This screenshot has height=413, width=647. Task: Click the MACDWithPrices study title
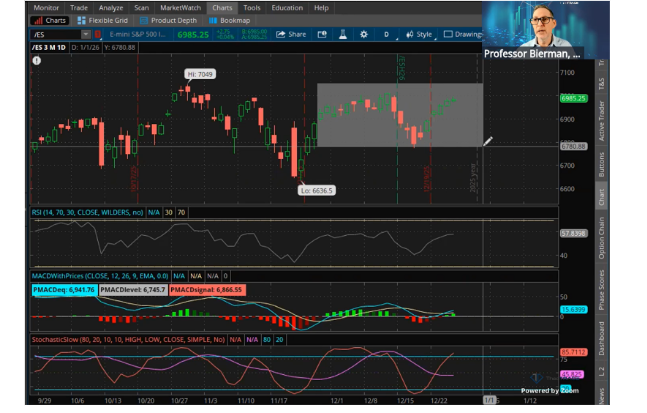click(100, 276)
